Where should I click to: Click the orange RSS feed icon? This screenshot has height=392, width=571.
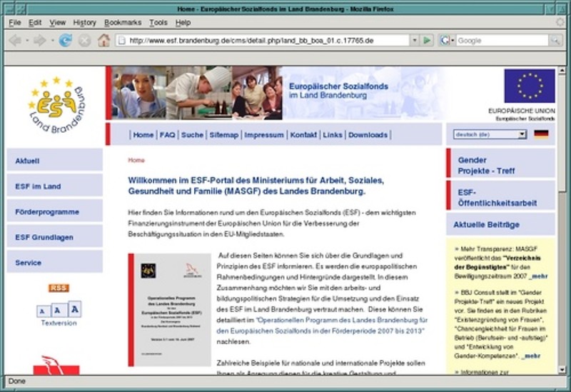point(59,288)
